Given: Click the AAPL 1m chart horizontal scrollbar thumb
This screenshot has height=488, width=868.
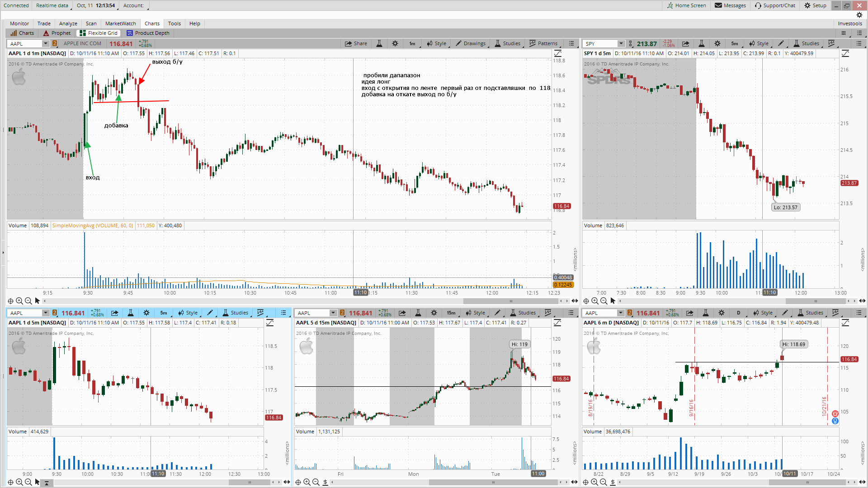Looking at the screenshot, I should click(x=511, y=301).
